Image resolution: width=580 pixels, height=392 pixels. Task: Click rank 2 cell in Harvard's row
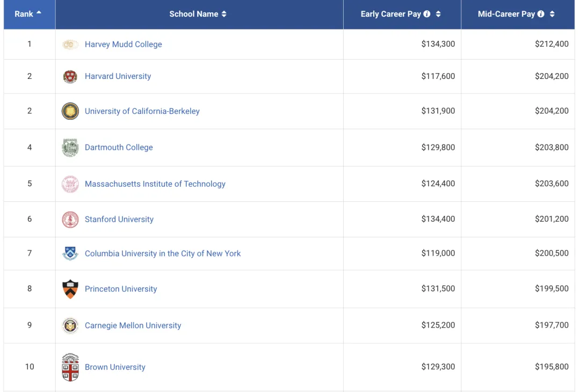tap(30, 77)
